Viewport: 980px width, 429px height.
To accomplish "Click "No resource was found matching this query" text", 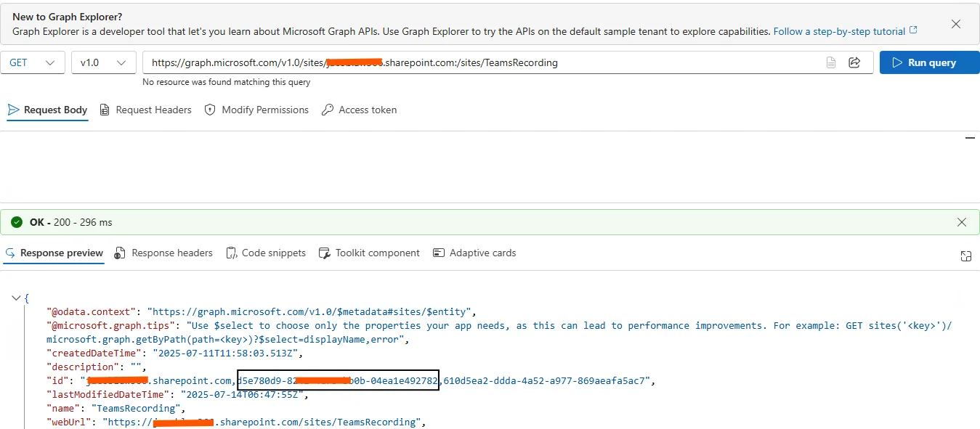I will (227, 83).
